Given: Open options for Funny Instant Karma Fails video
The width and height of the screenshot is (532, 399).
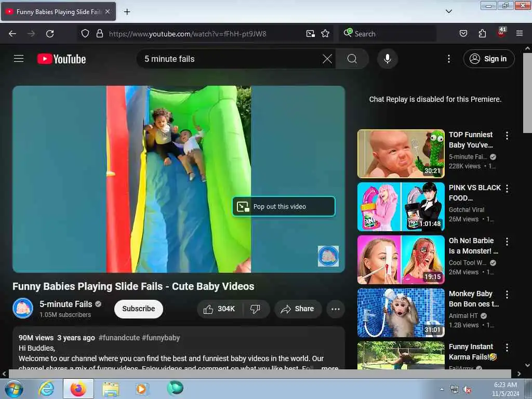Looking at the screenshot, I should click(x=507, y=348).
